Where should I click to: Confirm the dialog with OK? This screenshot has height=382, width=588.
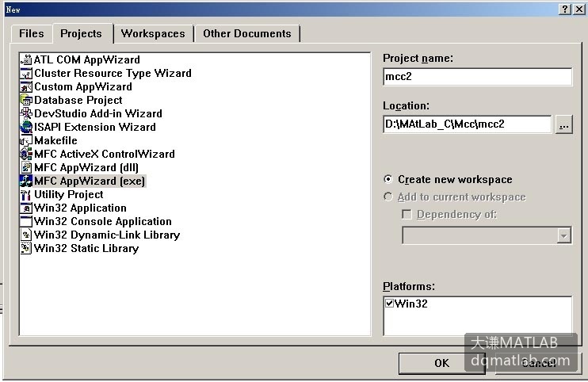point(441,363)
